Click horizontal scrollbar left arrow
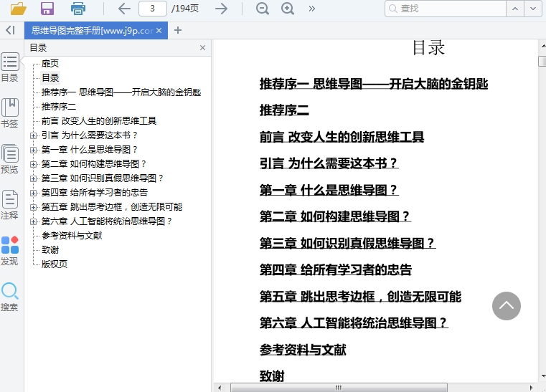Viewport: 546px width, 392px height. [220, 388]
